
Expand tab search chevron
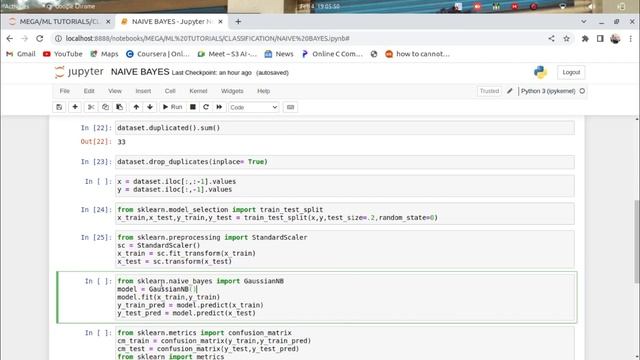click(x=584, y=22)
